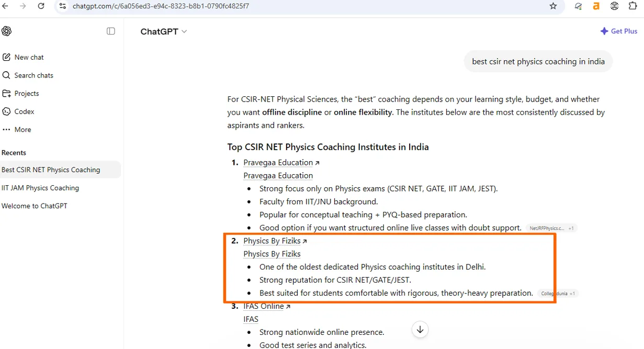Click bullet 'Best suited for students comfortable with rigorous'

point(396,294)
